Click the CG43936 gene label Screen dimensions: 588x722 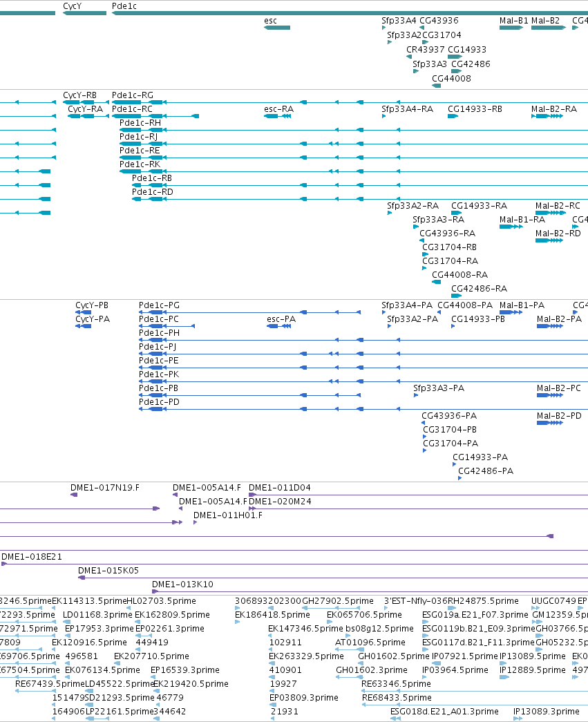439,20
